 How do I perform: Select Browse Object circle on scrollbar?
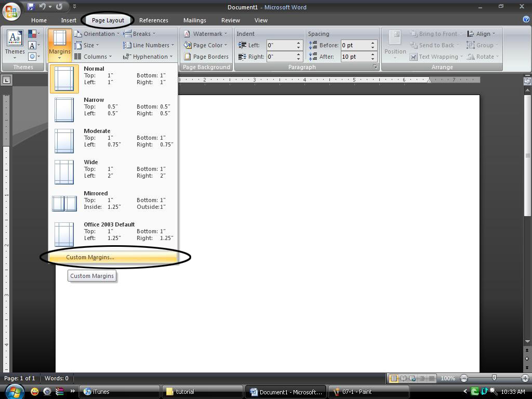pos(527,358)
